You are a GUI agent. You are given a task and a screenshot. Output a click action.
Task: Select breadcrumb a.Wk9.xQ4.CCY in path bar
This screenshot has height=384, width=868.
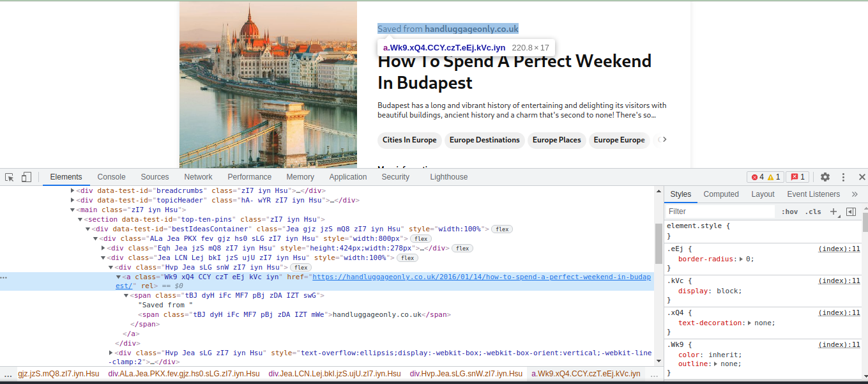586,374
